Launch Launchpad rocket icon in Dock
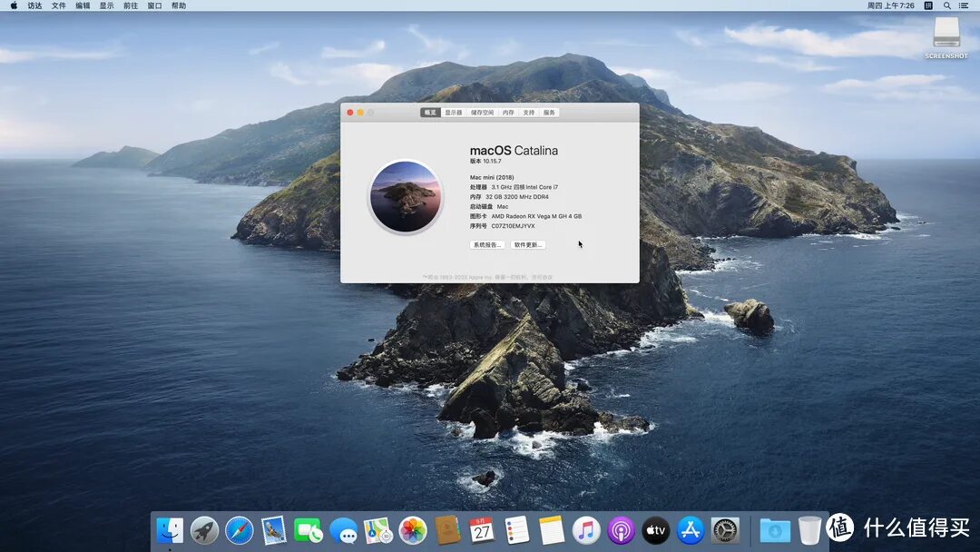Image resolution: width=980 pixels, height=552 pixels. click(x=204, y=531)
